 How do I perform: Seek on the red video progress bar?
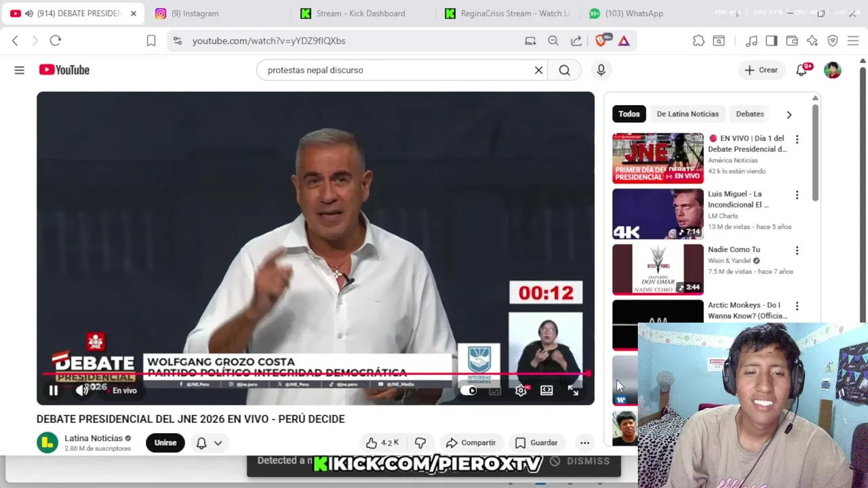pyautogui.click(x=315, y=373)
